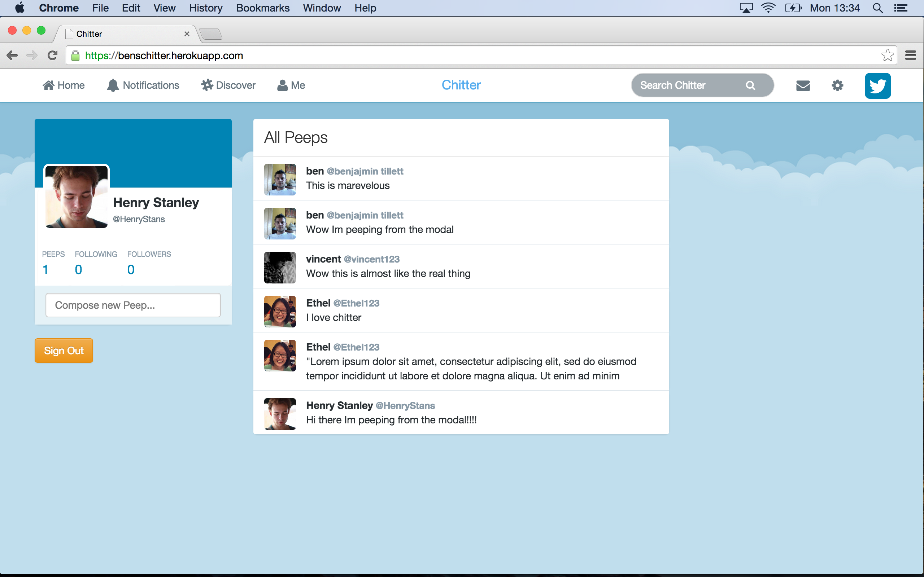
Task: Click Ethel @Ethel123 avatar image
Action: 280,311
